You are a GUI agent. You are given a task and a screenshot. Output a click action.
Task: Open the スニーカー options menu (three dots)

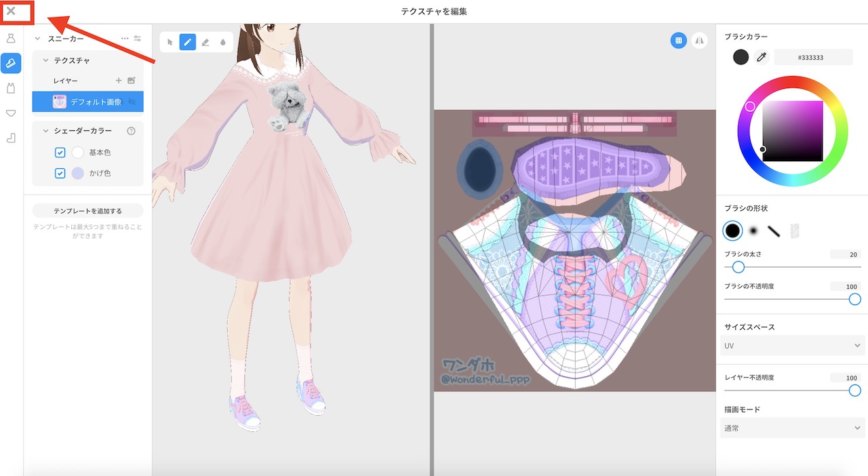click(124, 38)
